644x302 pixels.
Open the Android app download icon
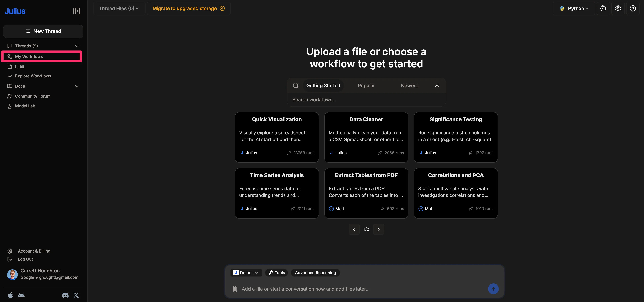coord(21,295)
